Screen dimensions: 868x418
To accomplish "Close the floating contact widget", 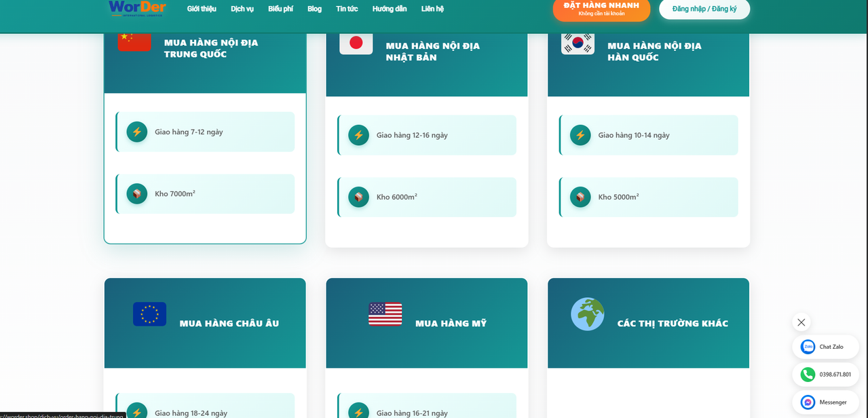I will (x=801, y=322).
